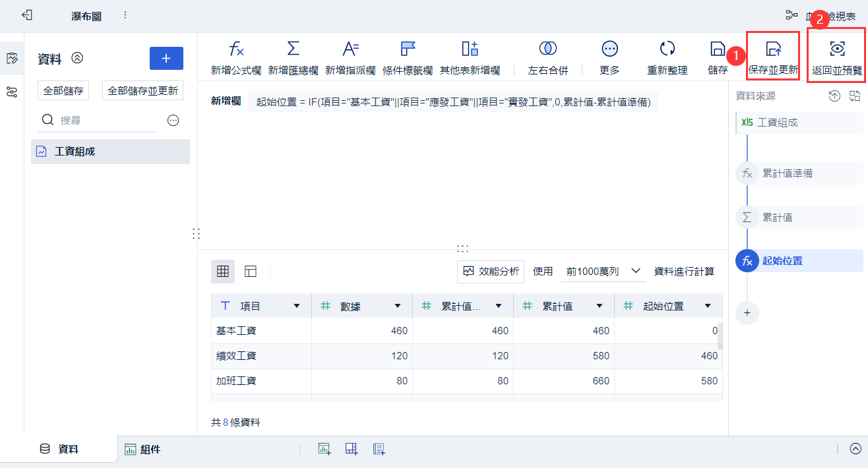The height and width of the screenshot is (468, 868).
Task: Click the 瀑布圖 title
Action: click(86, 16)
